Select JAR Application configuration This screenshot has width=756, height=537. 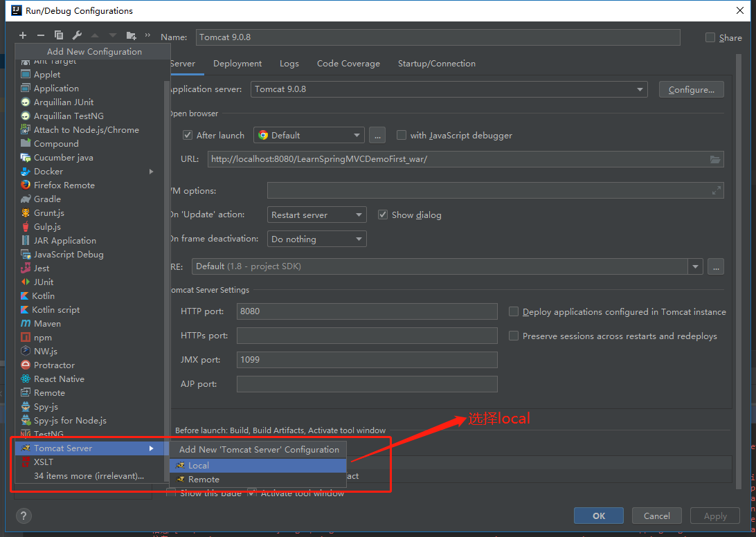90,241
